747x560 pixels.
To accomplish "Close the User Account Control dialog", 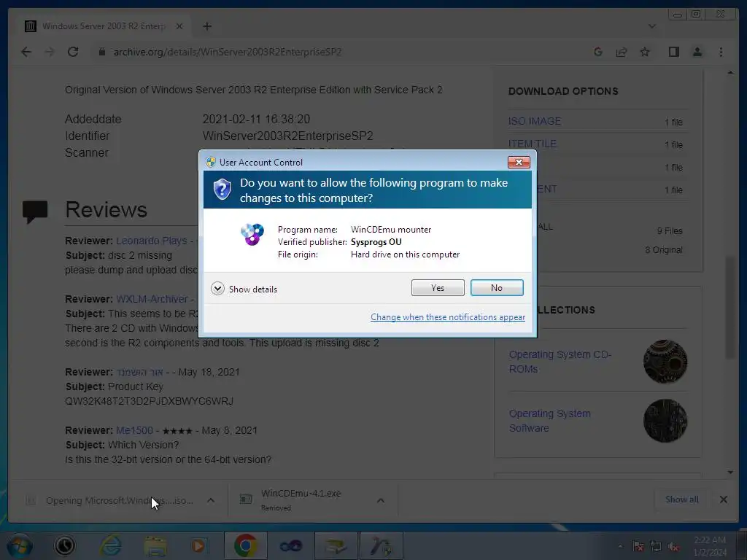I will pos(519,163).
